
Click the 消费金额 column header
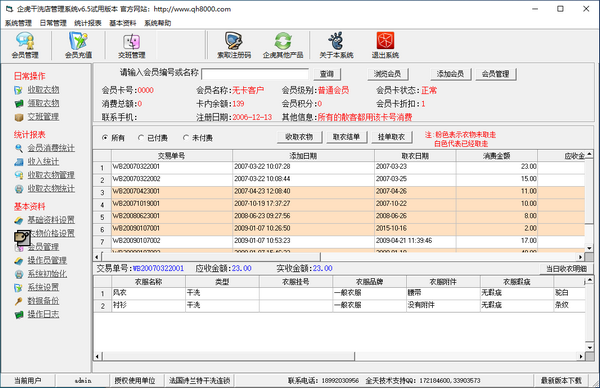(x=496, y=156)
